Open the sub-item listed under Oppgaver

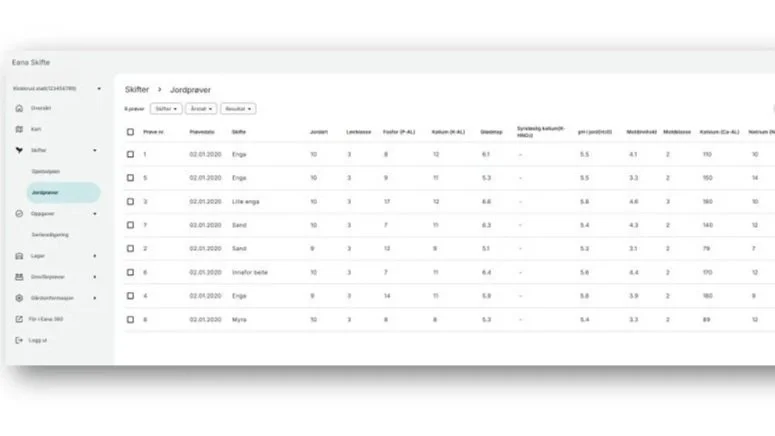point(50,235)
